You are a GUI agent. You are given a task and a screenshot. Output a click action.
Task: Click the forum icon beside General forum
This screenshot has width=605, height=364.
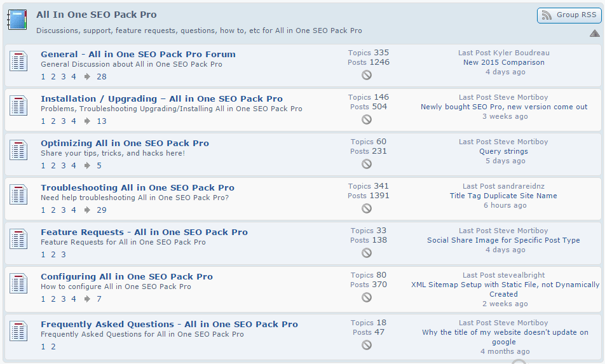tap(18, 61)
